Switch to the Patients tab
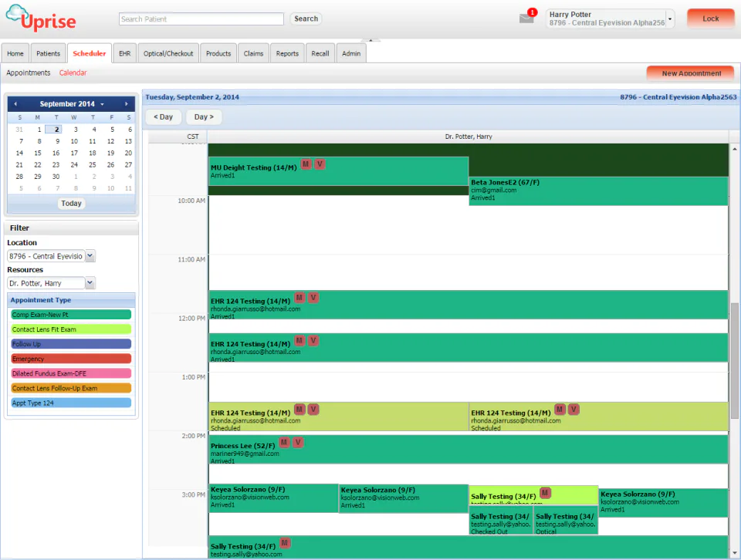Screen dimensions: 741x560 48,53
